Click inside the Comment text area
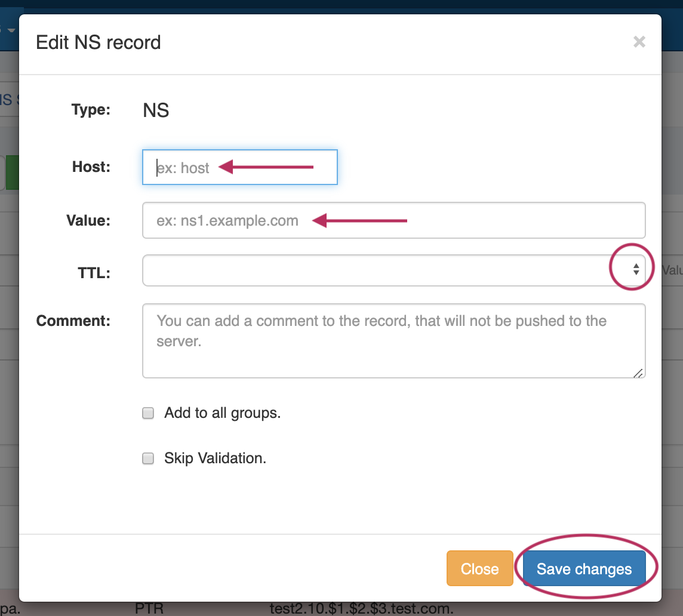The width and height of the screenshot is (683, 616). [393, 340]
